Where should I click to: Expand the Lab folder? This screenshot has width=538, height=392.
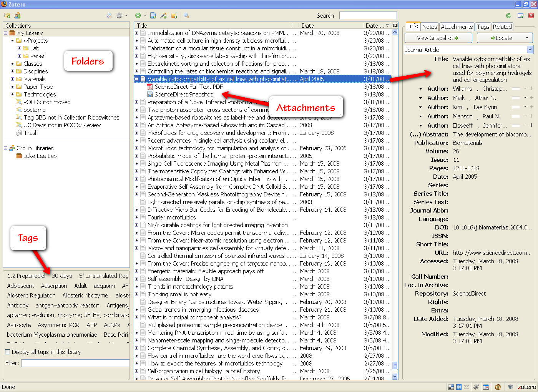[x=19, y=48]
